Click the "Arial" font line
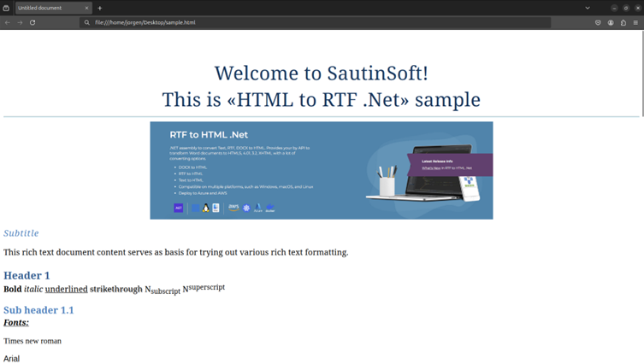 (x=11, y=359)
